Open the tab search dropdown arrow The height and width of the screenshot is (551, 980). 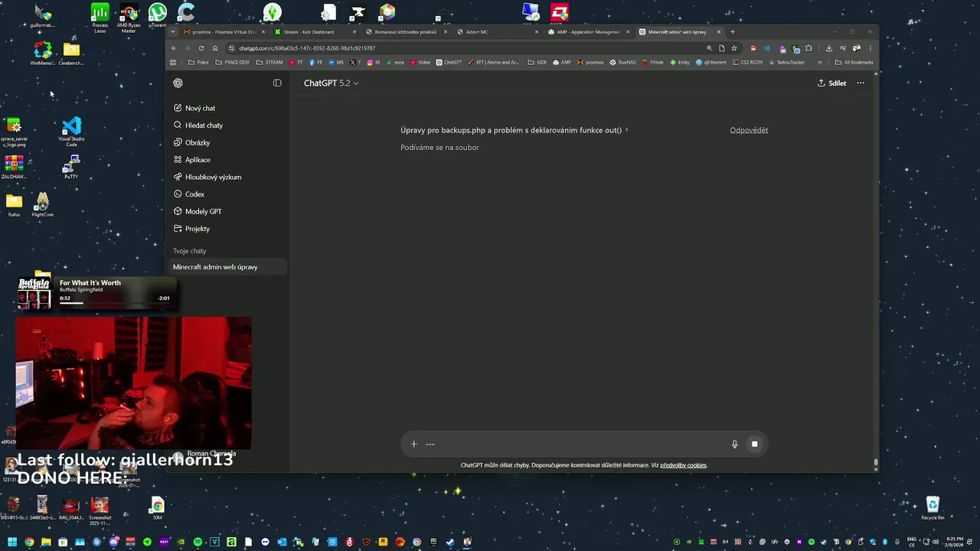pyautogui.click(x=174, y=32)
